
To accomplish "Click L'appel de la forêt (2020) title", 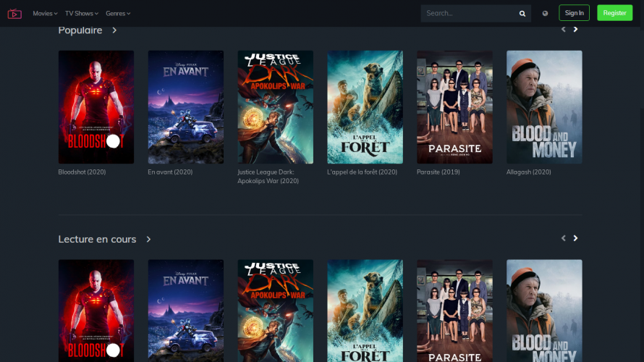I will 363,172.
